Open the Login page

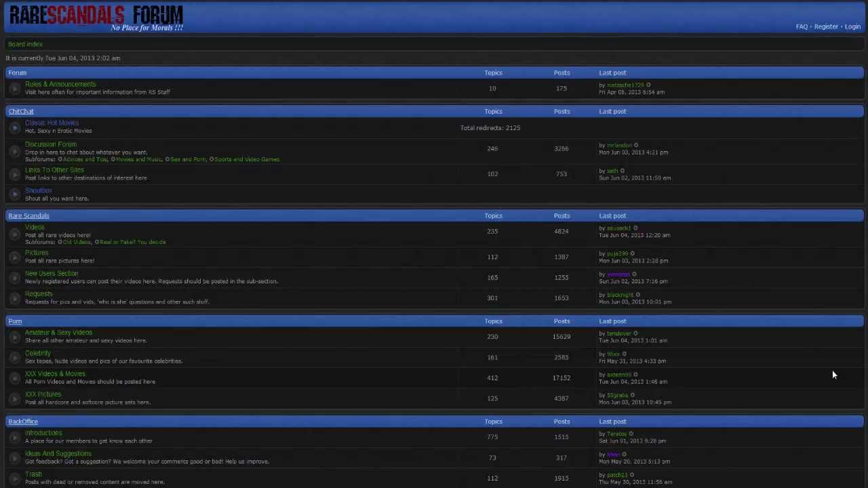point(852,26)
